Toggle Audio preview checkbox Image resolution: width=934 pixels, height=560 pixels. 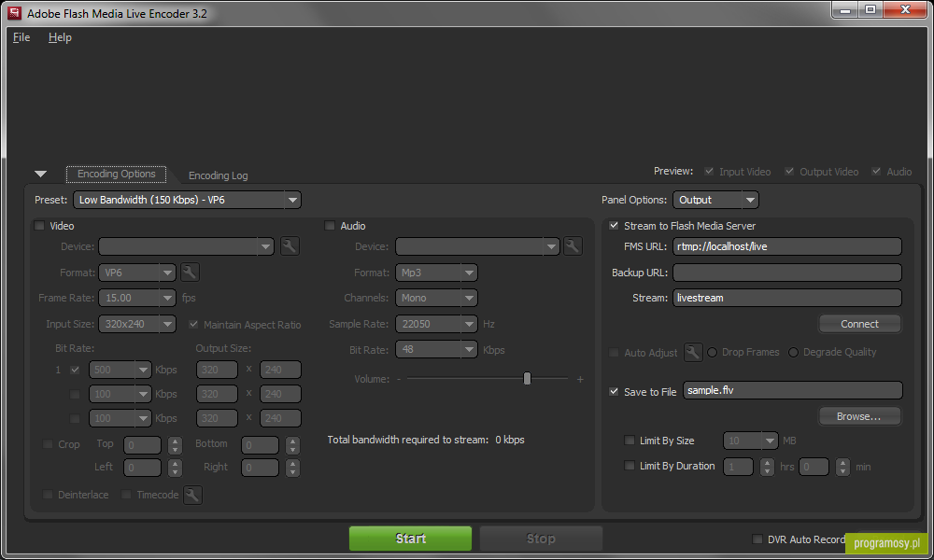[876, 172]
